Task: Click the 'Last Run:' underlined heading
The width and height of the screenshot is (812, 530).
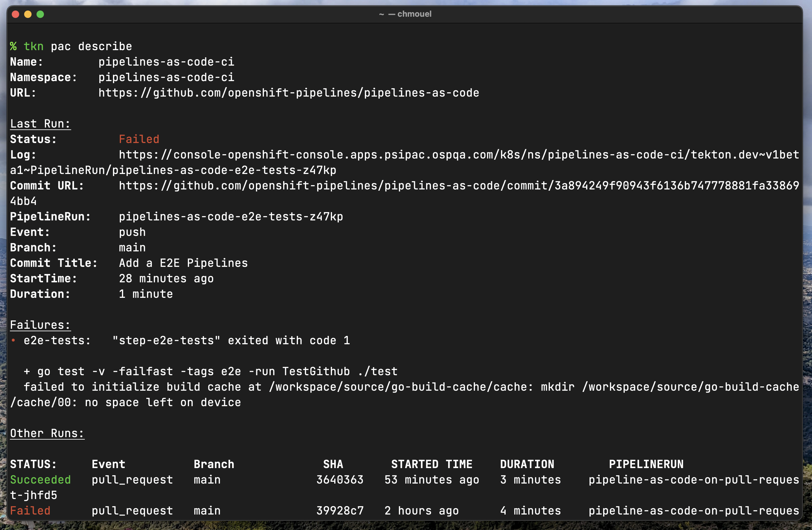Action: tap(40, 124)
